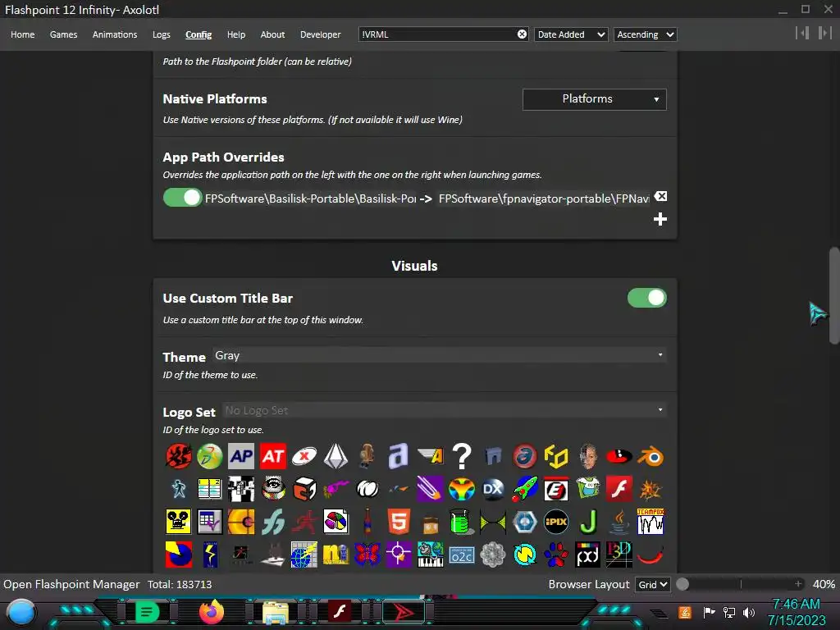Open the file explorer taskbar icon
Image resolution: width=840 pixels, height=630 pixels.
point(276,613)
